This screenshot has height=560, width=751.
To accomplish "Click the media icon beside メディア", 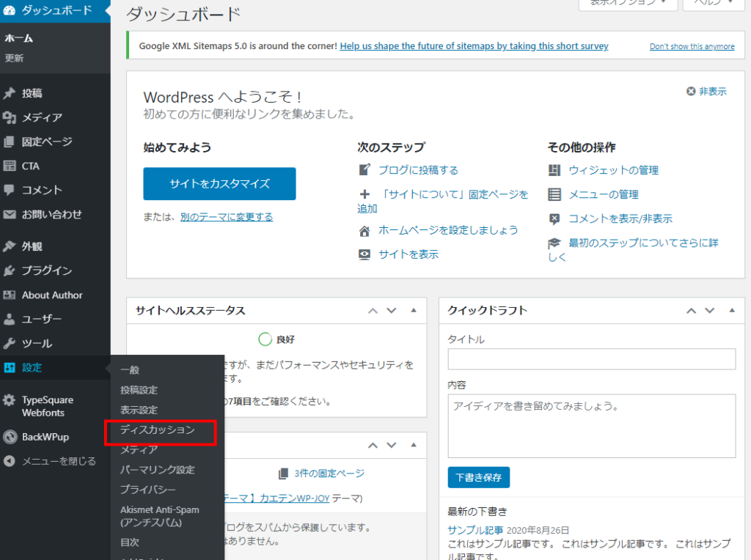I will (9, 117).
